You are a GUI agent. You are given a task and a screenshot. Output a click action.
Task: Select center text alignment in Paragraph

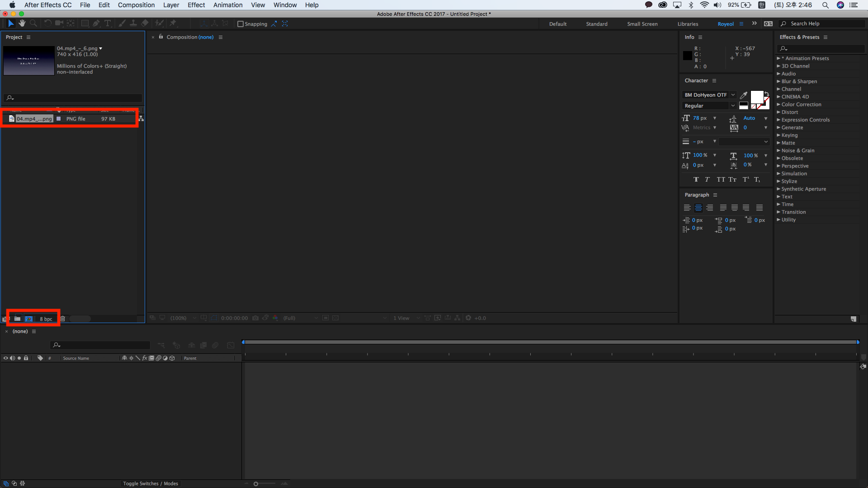(698, 208)
